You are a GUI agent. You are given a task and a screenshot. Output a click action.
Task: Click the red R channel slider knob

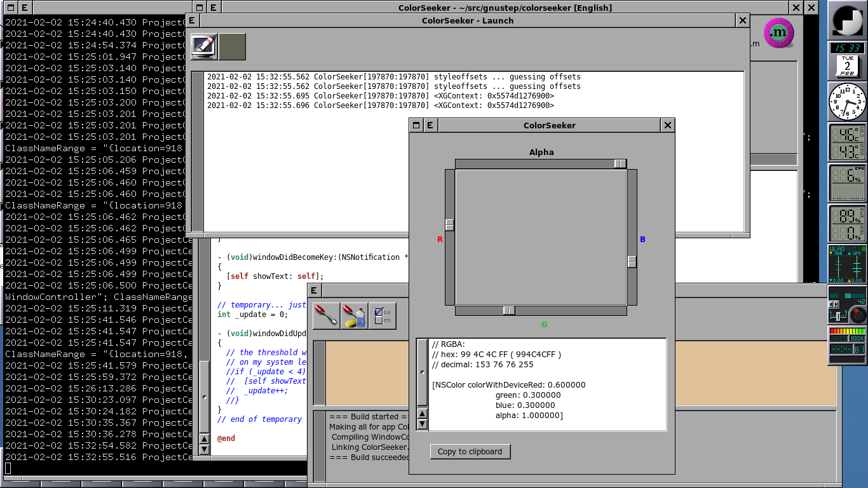pyautogui.click(x=450, y=225)
